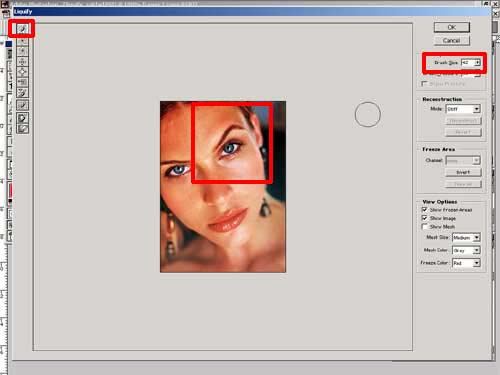This screenshot has width=500, height=375.
Task: Select the Reflection tool
Action: [x=22, y=92]
